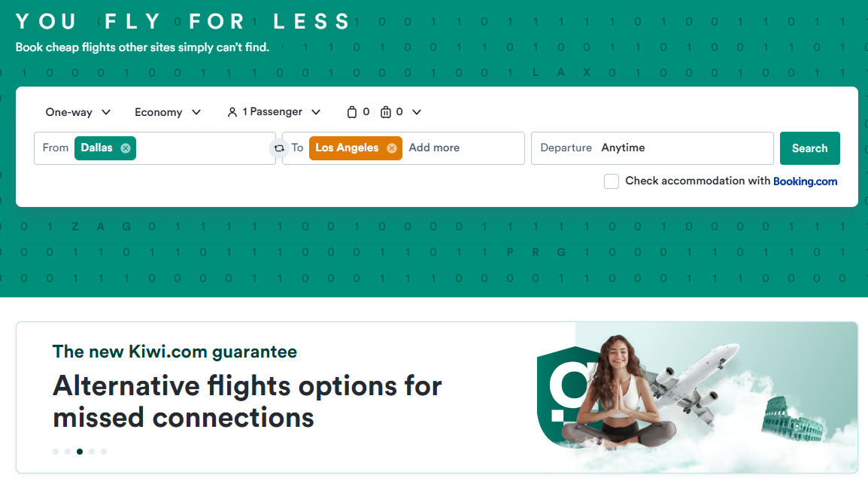The image size is (868, 481).
Task: Jump to the second carousel dot
Action: click(68, 452)
